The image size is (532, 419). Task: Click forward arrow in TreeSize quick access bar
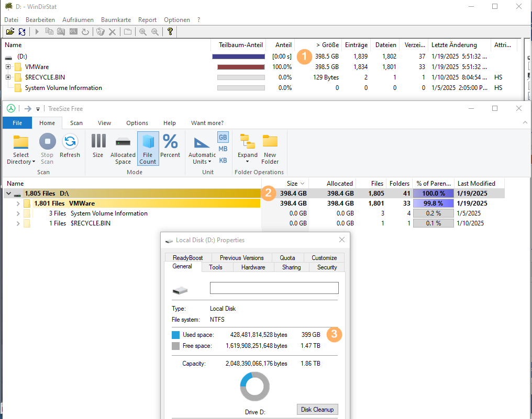[x=28, y=108]
